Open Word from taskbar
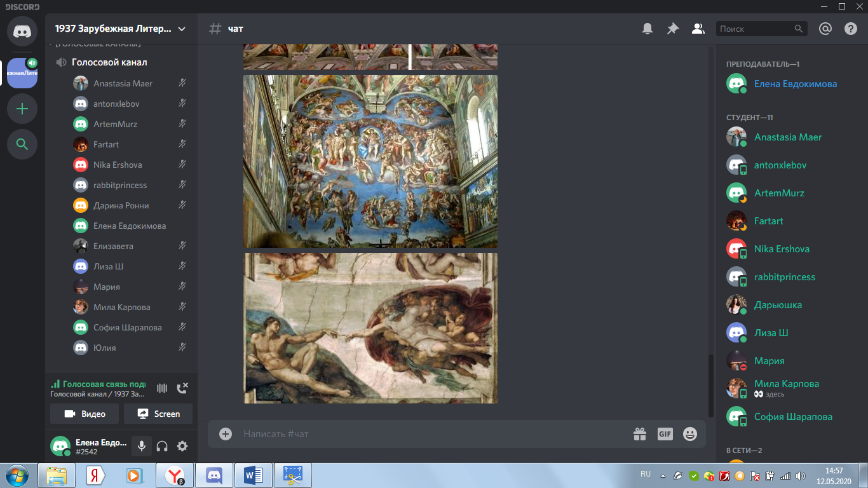868x488 pixels. coord(254,475)
